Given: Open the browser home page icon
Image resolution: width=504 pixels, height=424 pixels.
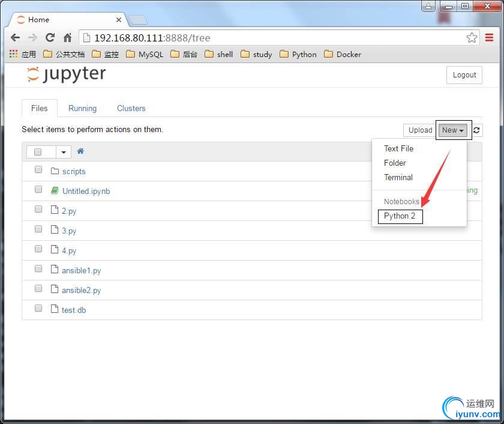Looking at the screenshot, I should 67,38.
